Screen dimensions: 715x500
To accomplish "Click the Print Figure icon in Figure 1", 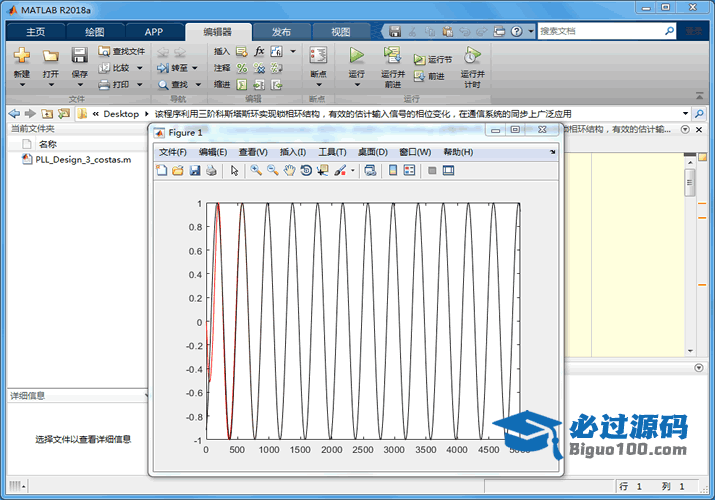I will coord(211,170).
